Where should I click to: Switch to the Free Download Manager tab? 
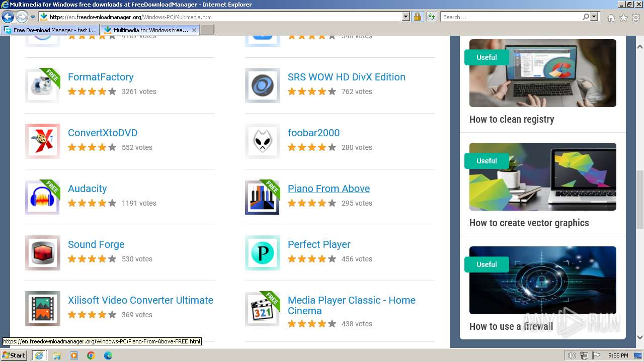(50, 30)
